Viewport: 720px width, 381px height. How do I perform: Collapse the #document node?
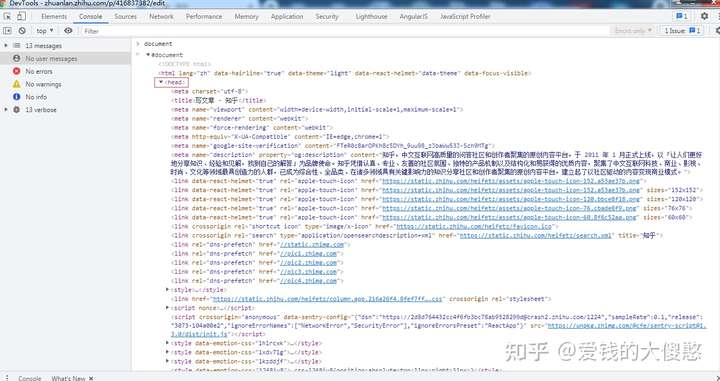tap(148, 55)
